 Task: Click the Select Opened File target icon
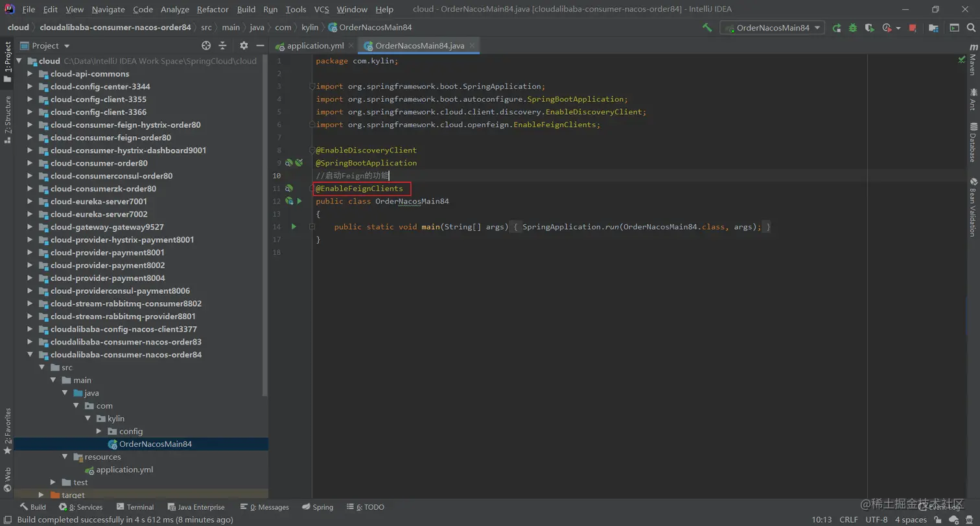point(206,45)
